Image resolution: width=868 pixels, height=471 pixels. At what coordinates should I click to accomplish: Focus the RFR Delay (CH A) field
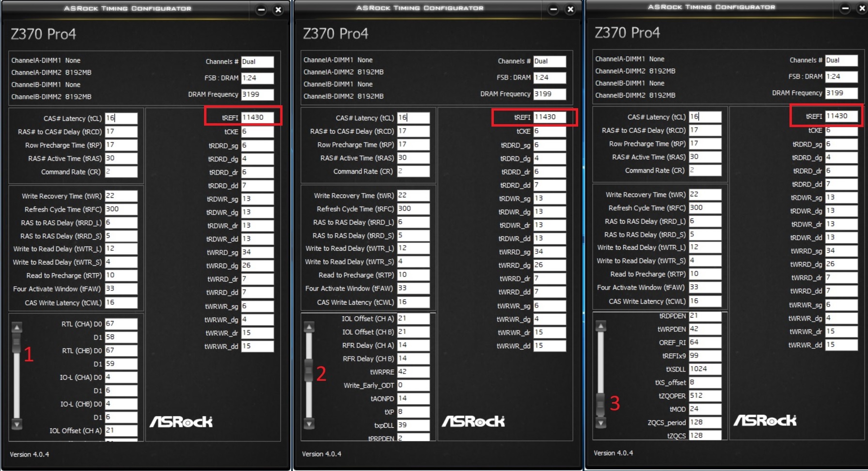pyautogui.click(x=413, y=345)
